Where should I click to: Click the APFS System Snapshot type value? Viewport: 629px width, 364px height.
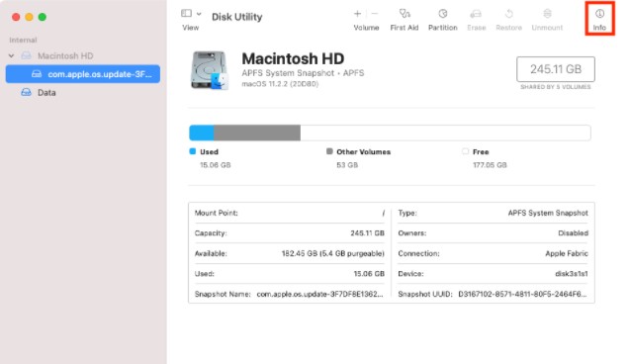coord(548,213)
